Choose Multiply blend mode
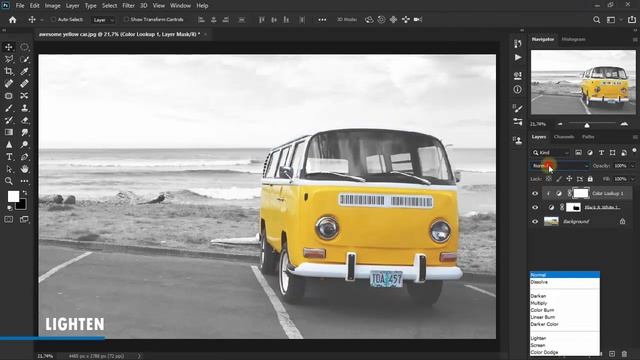This screenshot has height=360, width=640. [x=565, y=303]
